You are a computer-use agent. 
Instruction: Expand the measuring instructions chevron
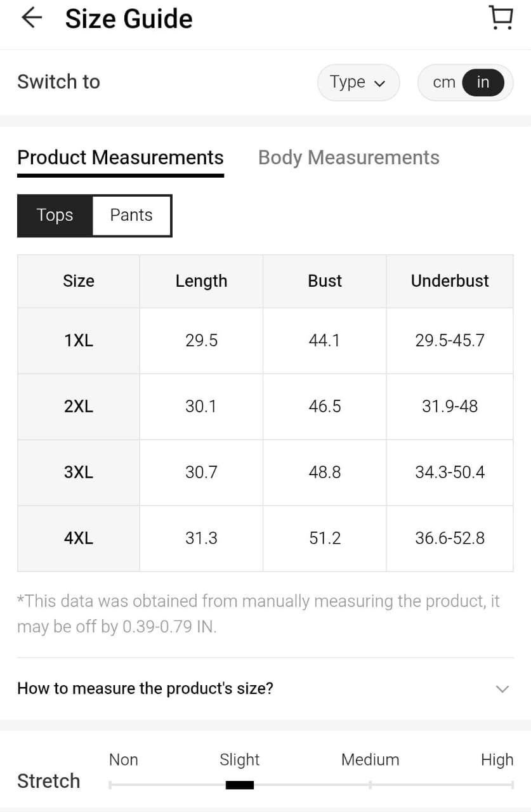click(x=502, y=689)
